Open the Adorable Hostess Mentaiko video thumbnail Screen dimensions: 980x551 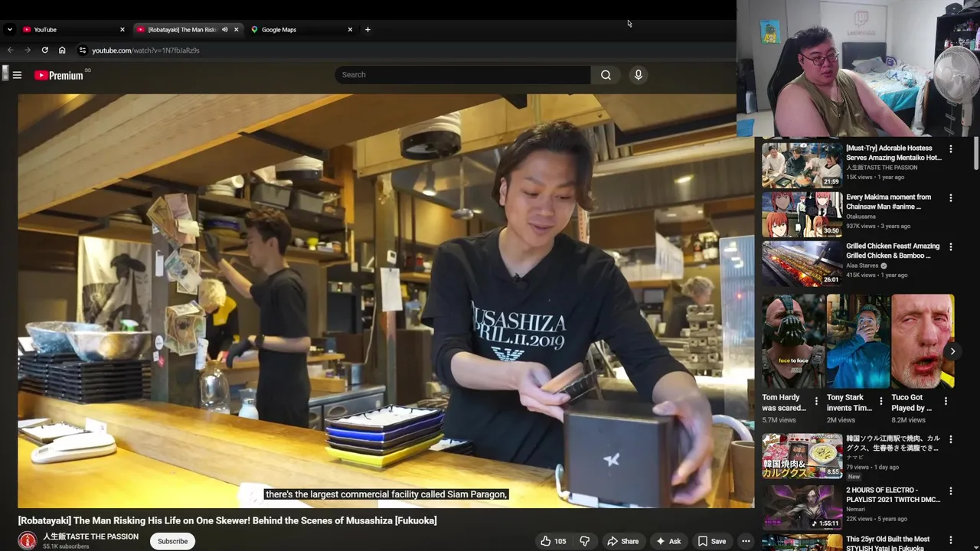802,165
